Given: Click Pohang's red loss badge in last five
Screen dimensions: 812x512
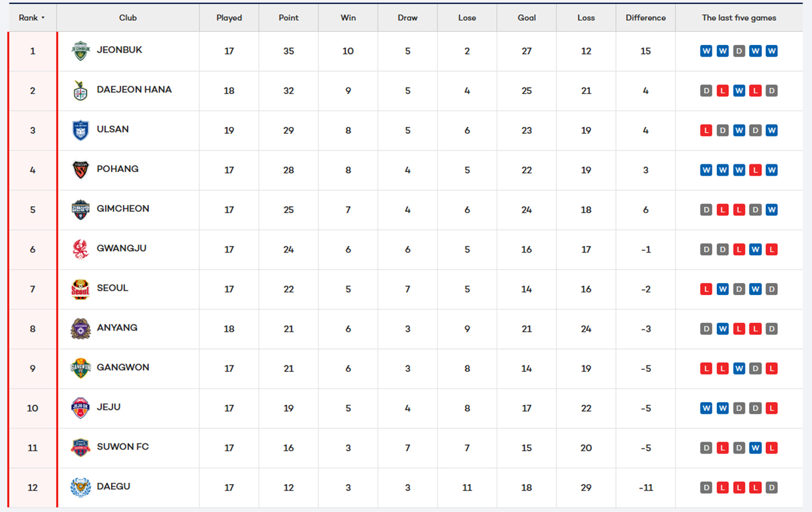Looking at the screenshot, I should (x=755, y=170).
